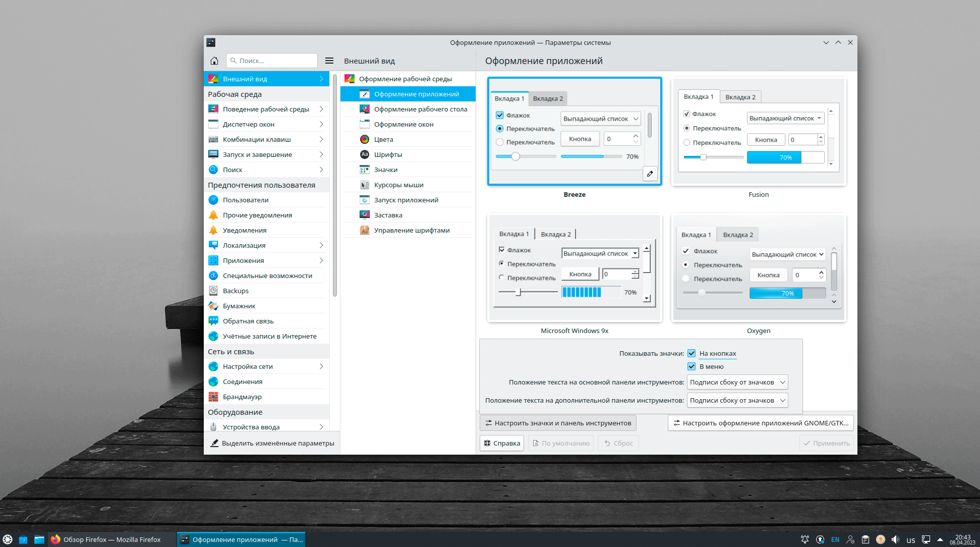Click Настроить оформление приложений GNOME/GTK button
The height and width of the screenshot is (547, 980).
coord(760,423)
